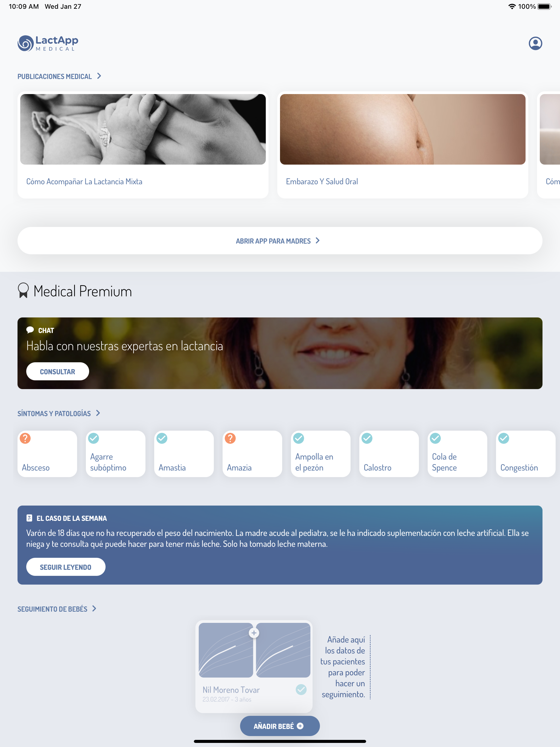Expand the Seguimiento de Bebés section chevron

[x=94, y=609]
